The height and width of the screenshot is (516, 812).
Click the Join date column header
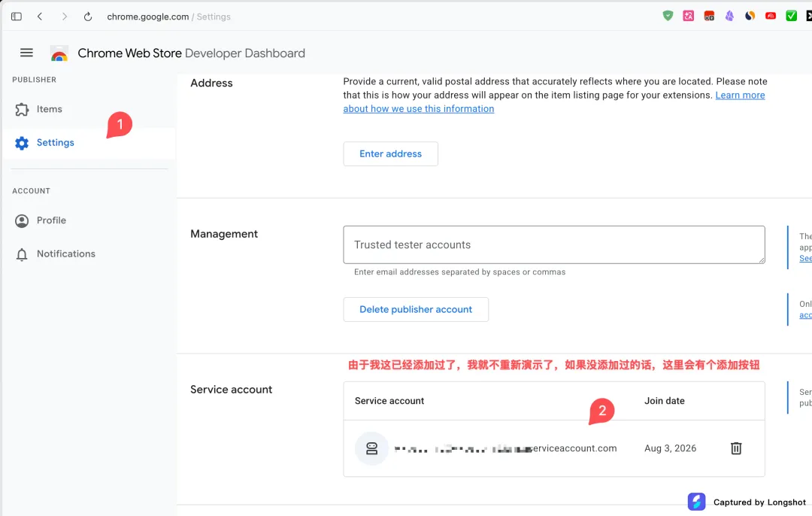pyautogui.click(x=665, y=401)
